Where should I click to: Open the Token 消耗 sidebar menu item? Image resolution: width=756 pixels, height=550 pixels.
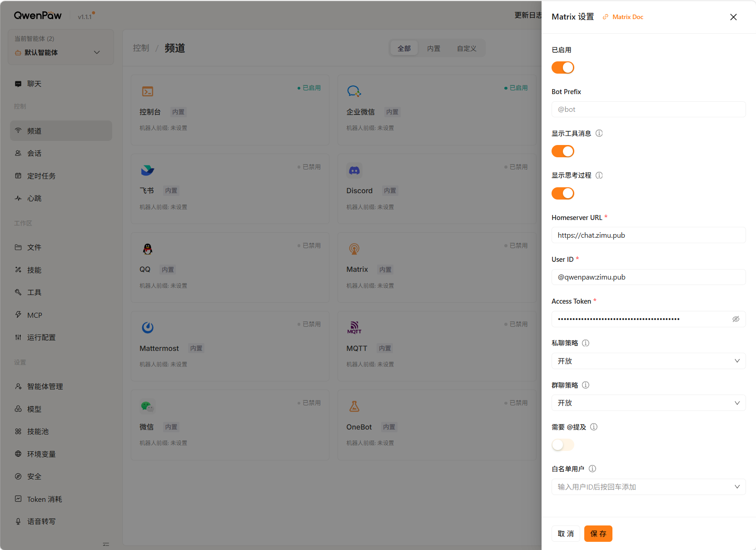(61, 499)
